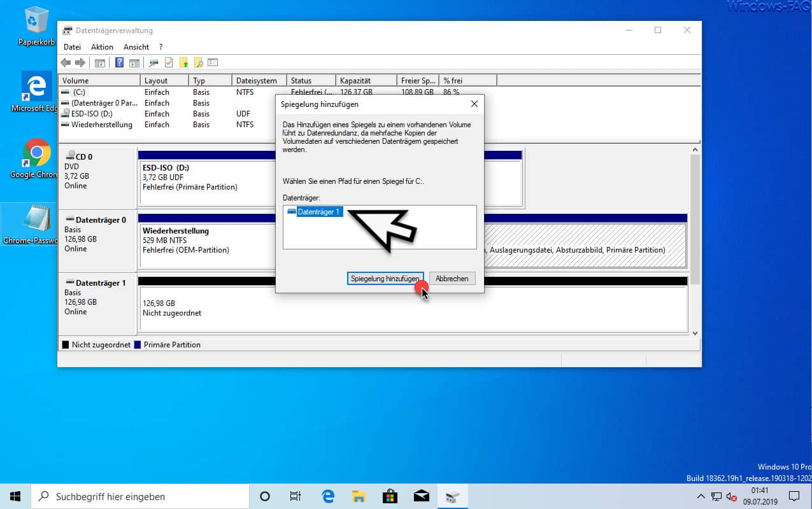812x509 pixels.
Task: Show hidden system tray icons
Action: 702,496
